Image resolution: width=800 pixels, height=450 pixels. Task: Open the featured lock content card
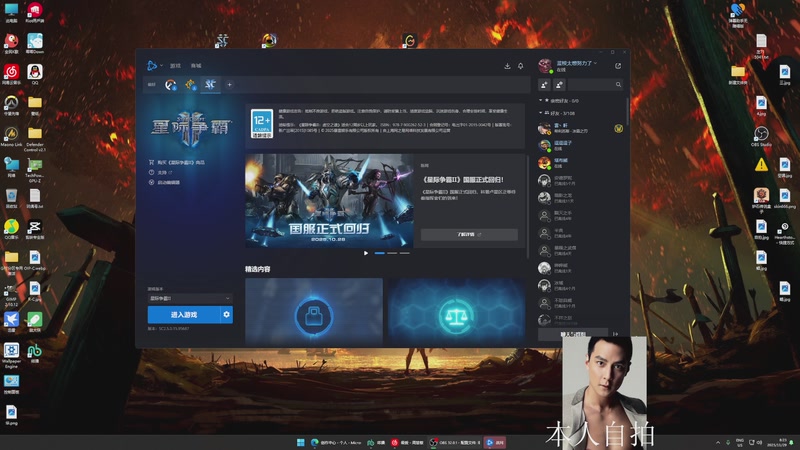coord(314,312)
